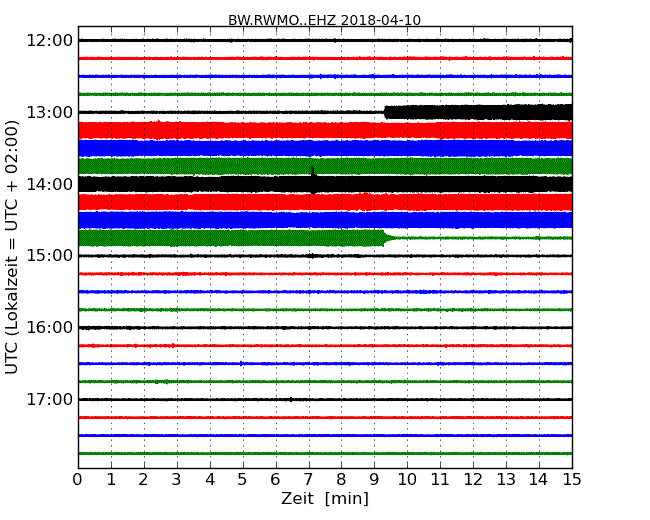Select the x-axis tick label 15

point(572,480)
